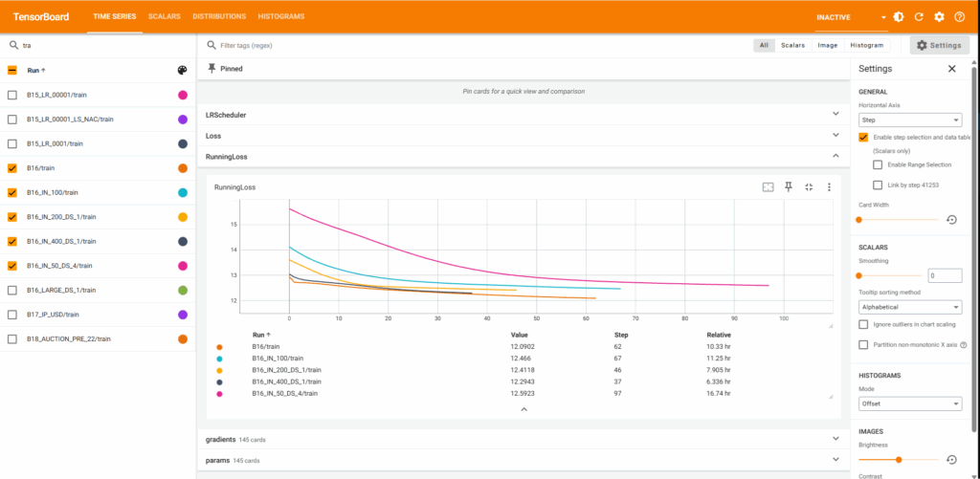Open the Horizontal Axis Step dropdown
The image size is (980, 479).
[x=909, y=120]
